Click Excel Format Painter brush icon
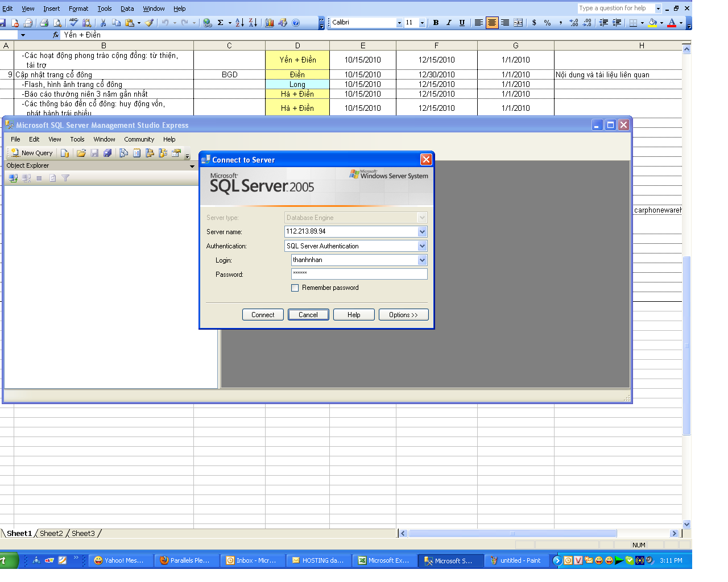This screenshot has width=728, height=582. [x=150, y=23]
